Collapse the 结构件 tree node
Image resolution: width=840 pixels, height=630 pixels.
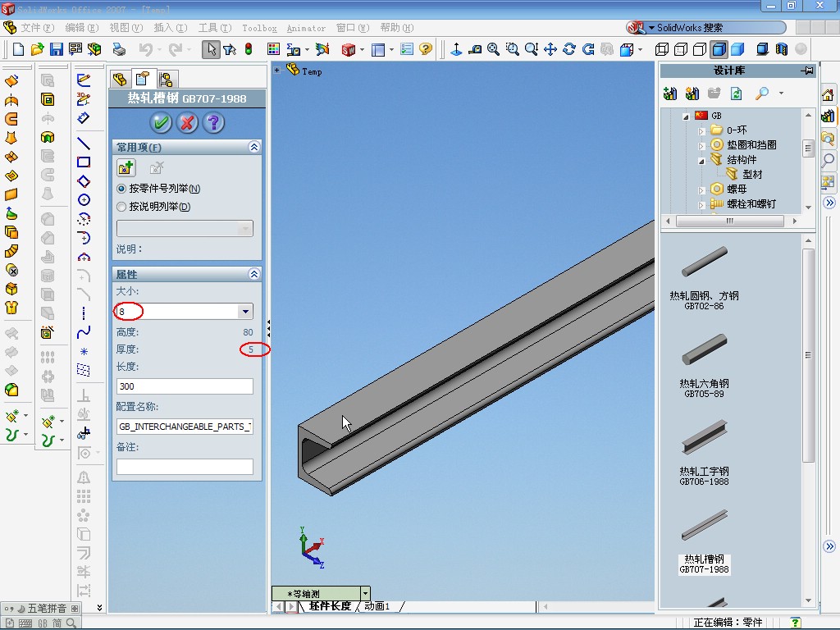[x=701, y=161]
